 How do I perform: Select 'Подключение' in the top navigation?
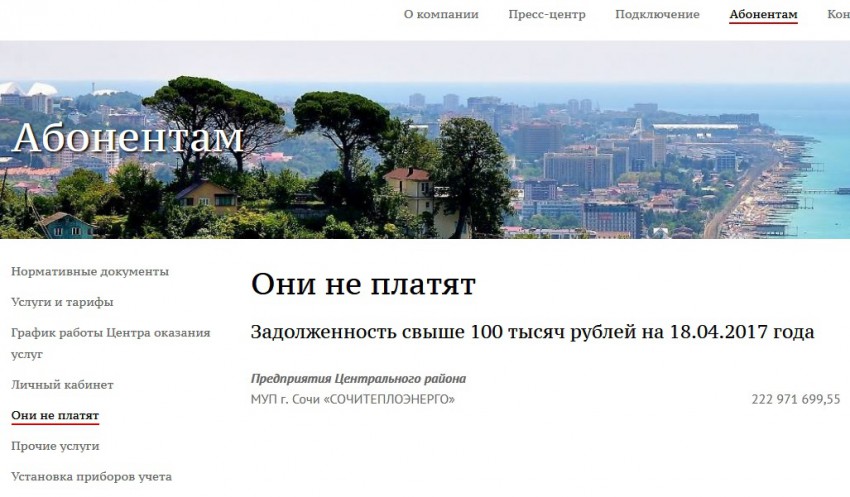[657, 15]
